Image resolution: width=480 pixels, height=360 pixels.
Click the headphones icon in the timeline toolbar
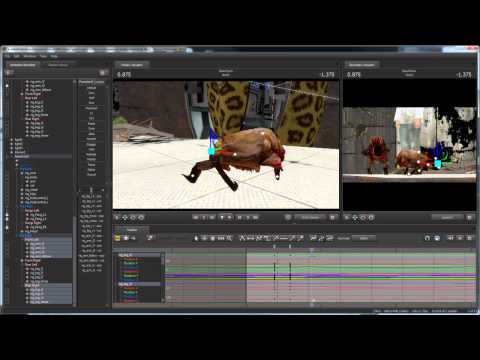427,238
